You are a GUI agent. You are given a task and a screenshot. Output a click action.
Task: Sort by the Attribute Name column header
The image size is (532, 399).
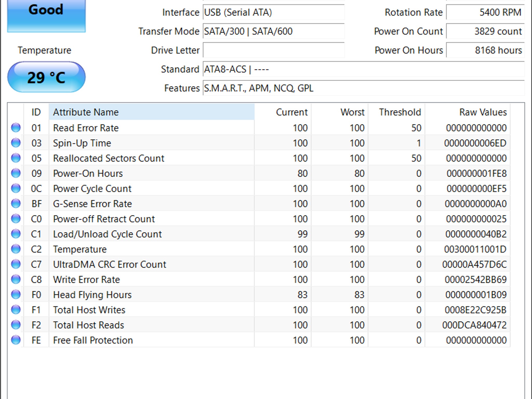click(x=151, y=112)
